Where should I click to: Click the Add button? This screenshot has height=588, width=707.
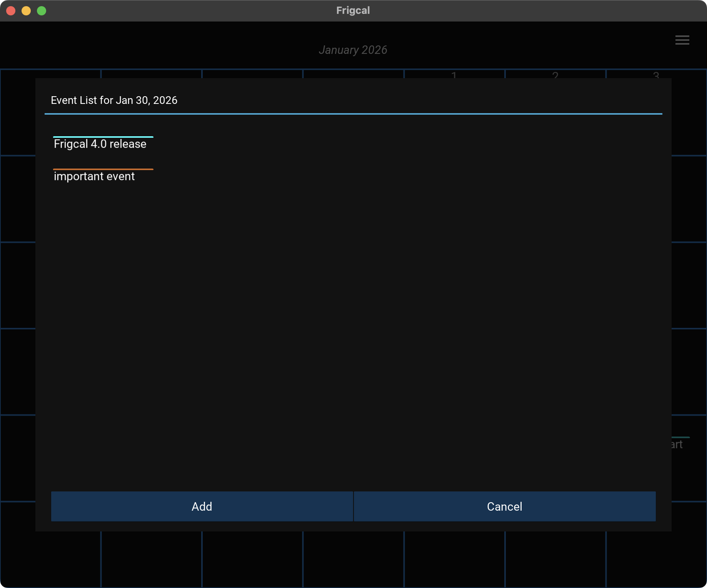(202, 506)
